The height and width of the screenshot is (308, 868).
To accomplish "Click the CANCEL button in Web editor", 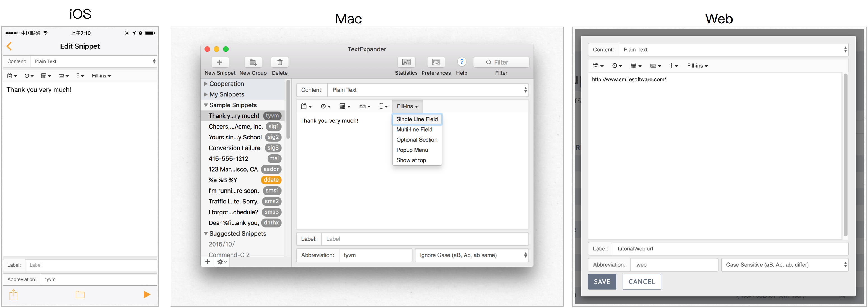I will click(642, 282).
